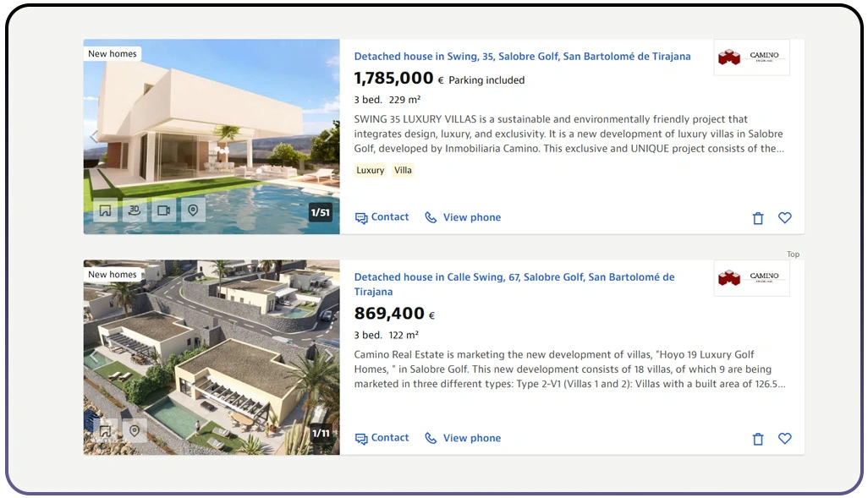Open the floor plan for Swing 35 villa
The image size is (868, 498).
pyautogui.click(x=105, y=211)
